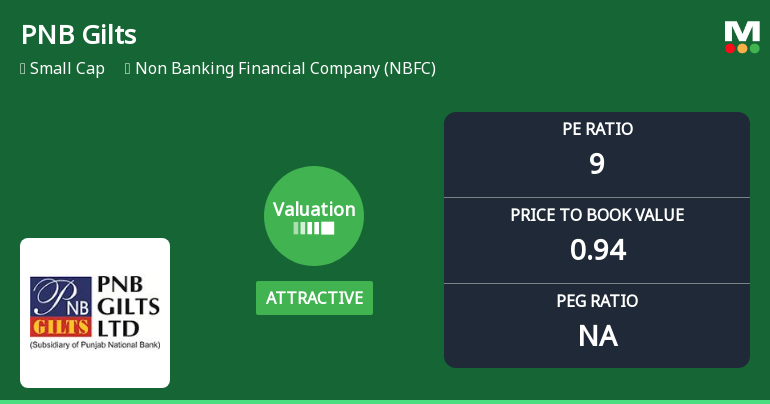770x404 pixels.
Task: Click the red dot under the M logo
Action: click(x=730, y=48)
